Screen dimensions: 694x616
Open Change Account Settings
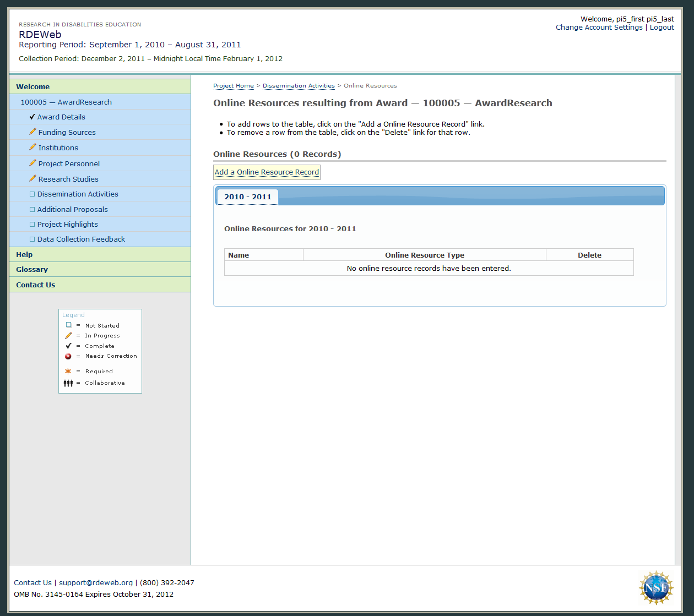[599, 27]
